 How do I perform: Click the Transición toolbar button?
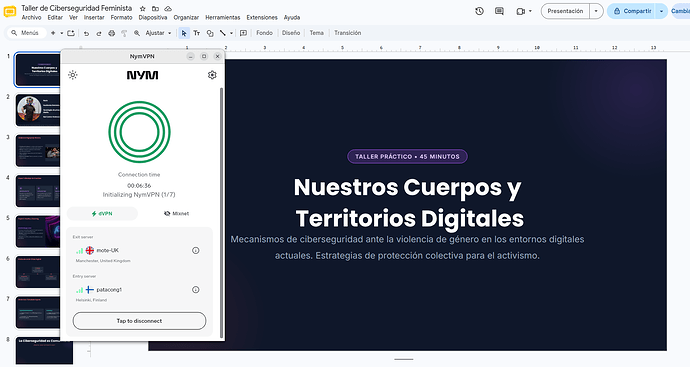pos(348,33)
